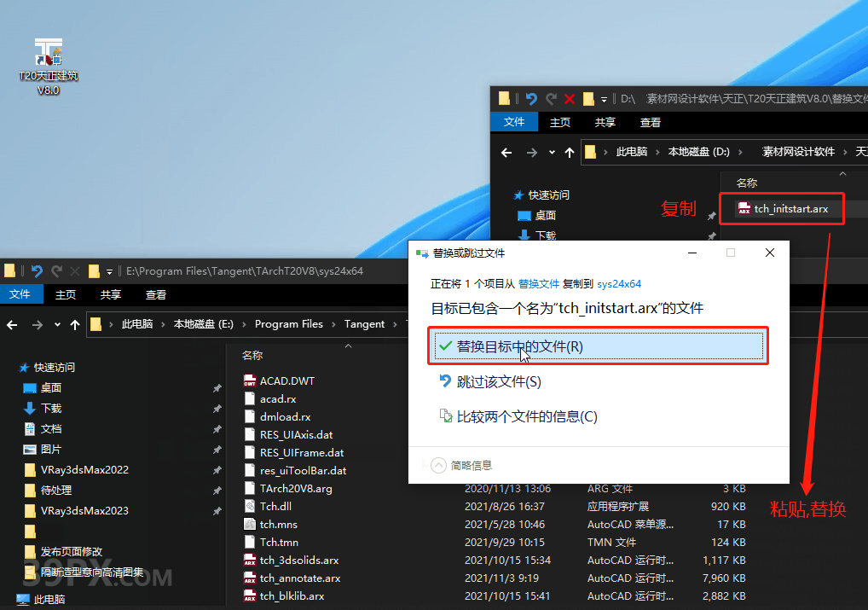868x610 pixels.
Task: Open 文档 in E: window quick access
Action: (x=43, y=429)
